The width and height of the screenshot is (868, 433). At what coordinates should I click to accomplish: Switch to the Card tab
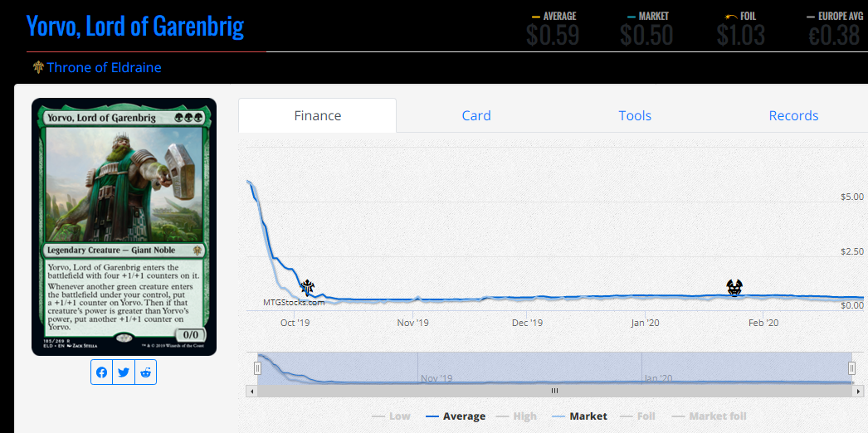click(x=476, y=115)
